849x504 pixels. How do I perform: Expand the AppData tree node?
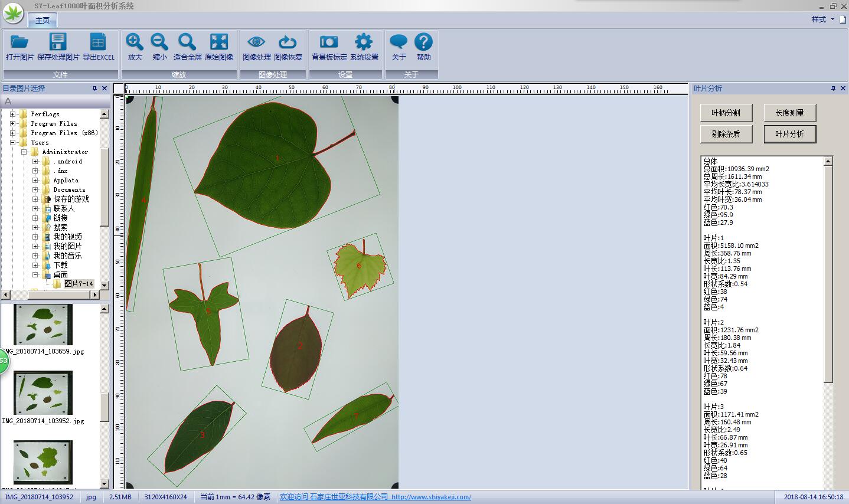click(34, 180)
